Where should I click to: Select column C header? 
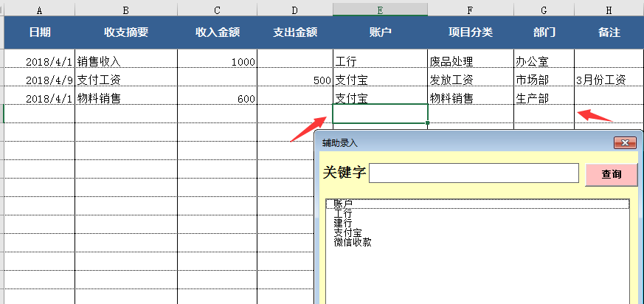point(218,10)
